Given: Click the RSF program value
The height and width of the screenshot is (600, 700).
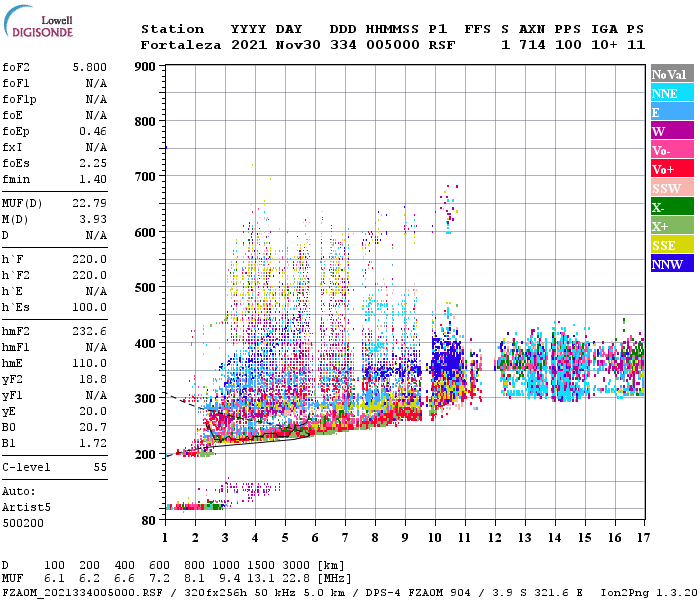Looking at the screenshot, I should [442, 45].
